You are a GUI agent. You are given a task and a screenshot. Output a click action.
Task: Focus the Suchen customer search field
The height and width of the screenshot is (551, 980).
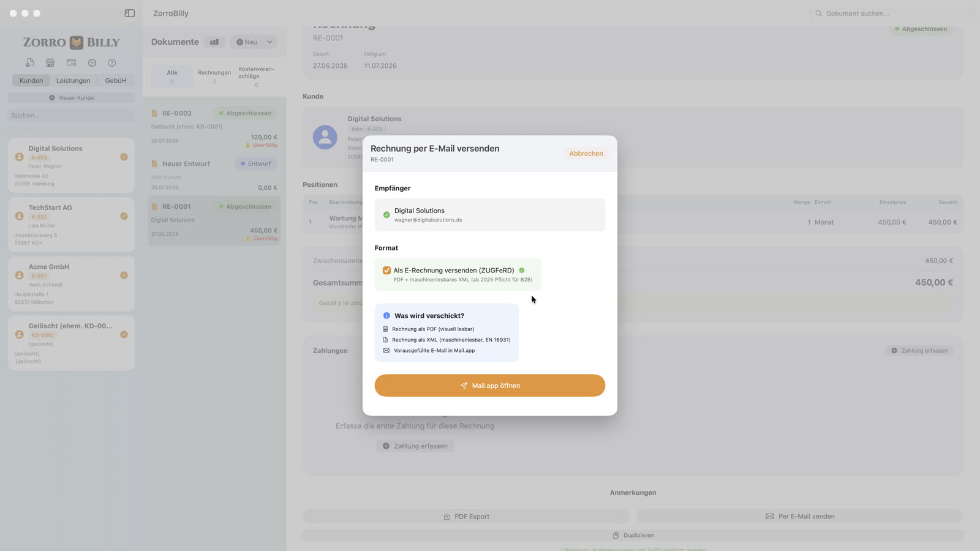click(71, 115)
